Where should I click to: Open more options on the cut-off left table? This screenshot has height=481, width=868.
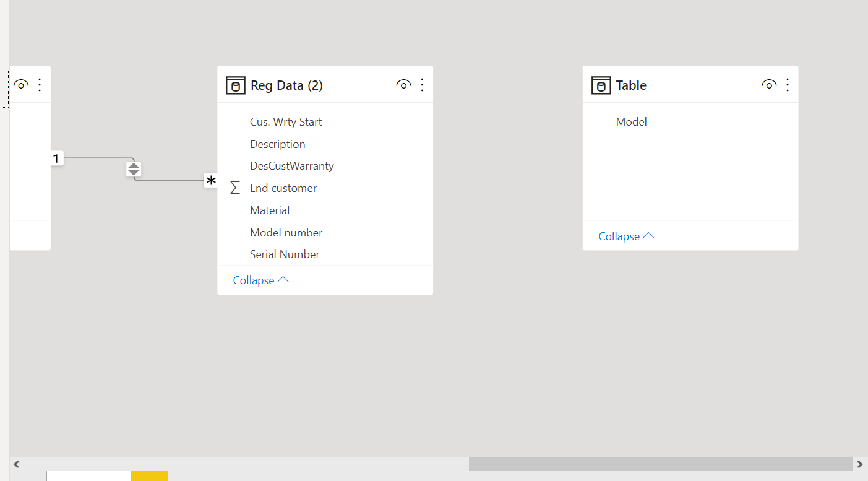click(40, 85)
